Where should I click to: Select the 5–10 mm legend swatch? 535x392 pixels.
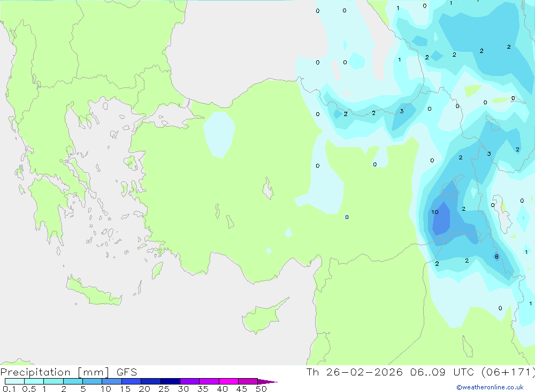point(93,381)
